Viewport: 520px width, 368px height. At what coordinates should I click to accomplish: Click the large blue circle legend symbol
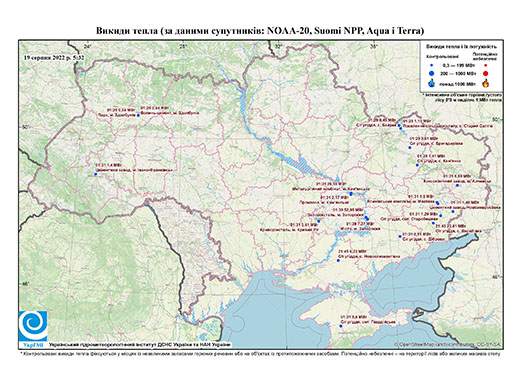pos(432,73)
